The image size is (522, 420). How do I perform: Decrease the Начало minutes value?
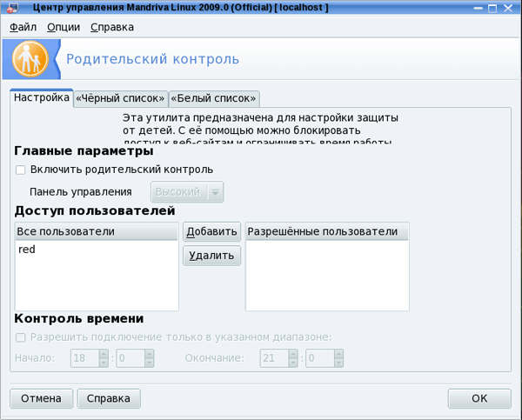pyautogui.click(x=149, y=363)
